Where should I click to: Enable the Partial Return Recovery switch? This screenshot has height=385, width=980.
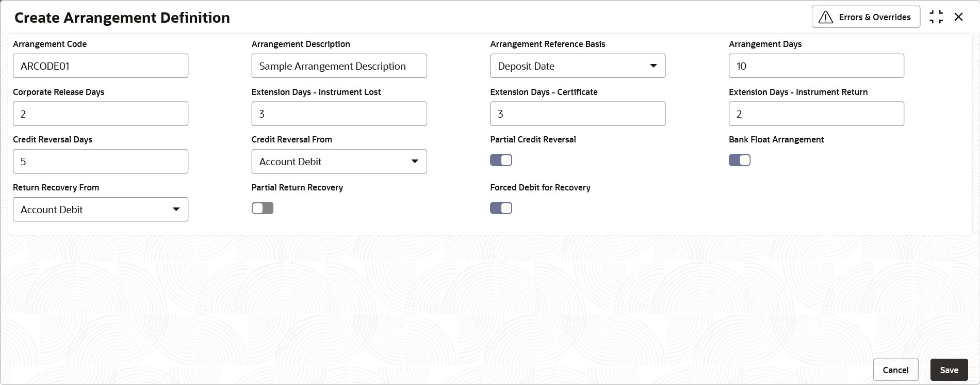[263, 208]
